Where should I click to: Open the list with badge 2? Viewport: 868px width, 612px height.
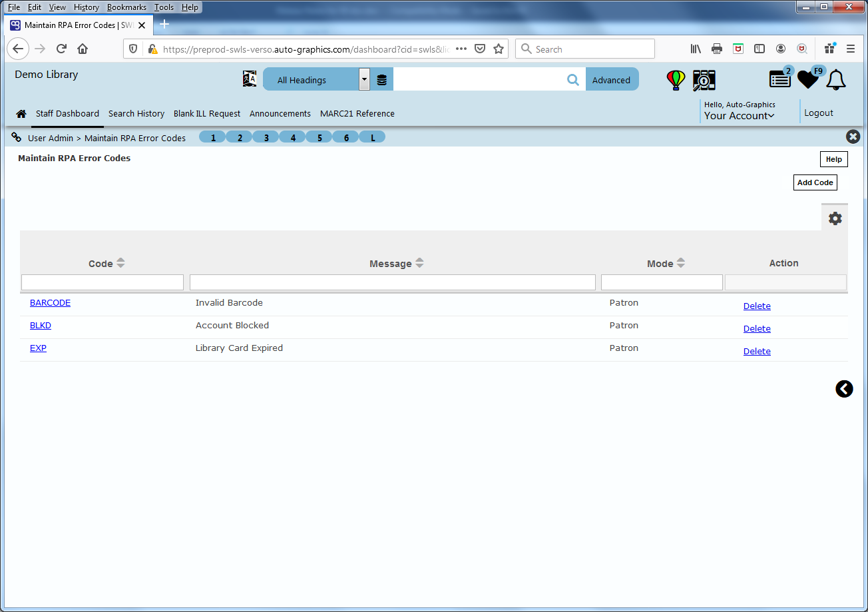click(x=780, y=79)
